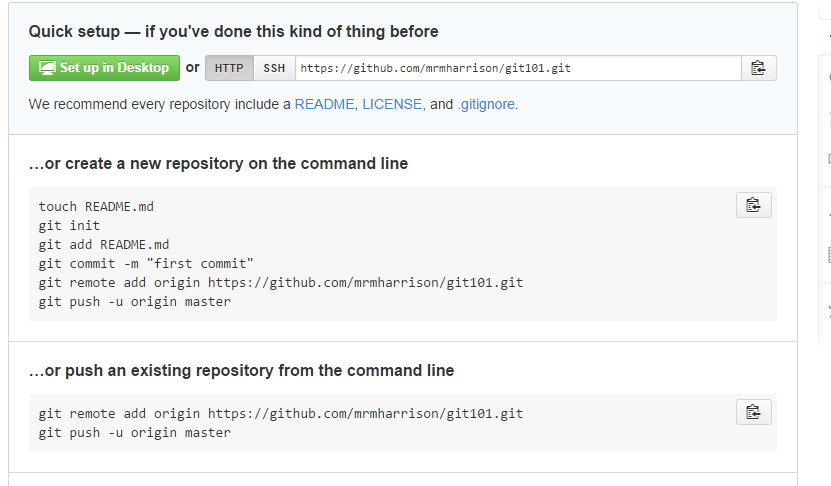Image resolution: width=831 pixels, height=486 pixels.
Task: Click push -u origin master under push existing repository
Action: 135,433
